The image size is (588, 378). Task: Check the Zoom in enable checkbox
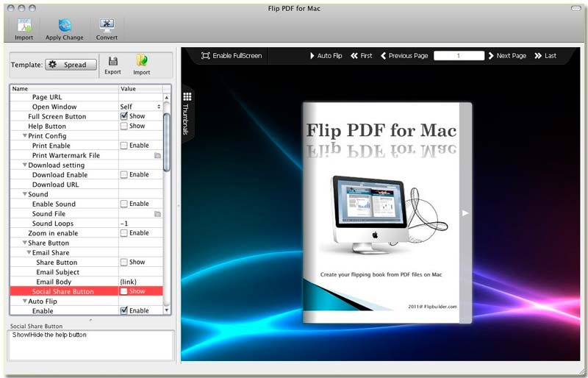[123, 232]
